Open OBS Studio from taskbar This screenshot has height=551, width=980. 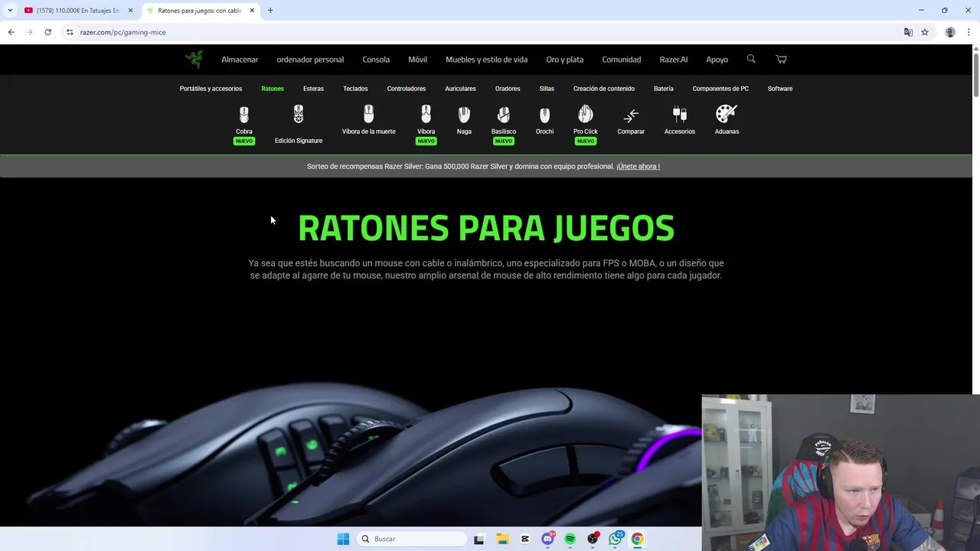(x=593, y=539)
